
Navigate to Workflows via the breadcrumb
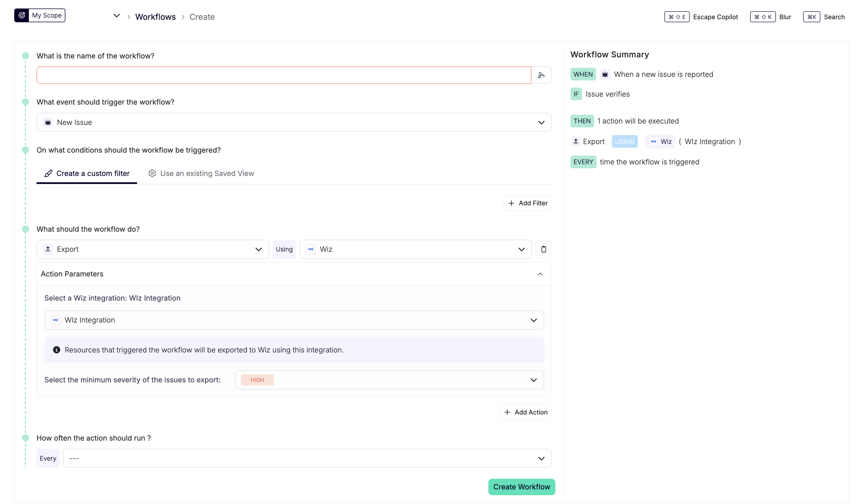(x=155, y=16)
